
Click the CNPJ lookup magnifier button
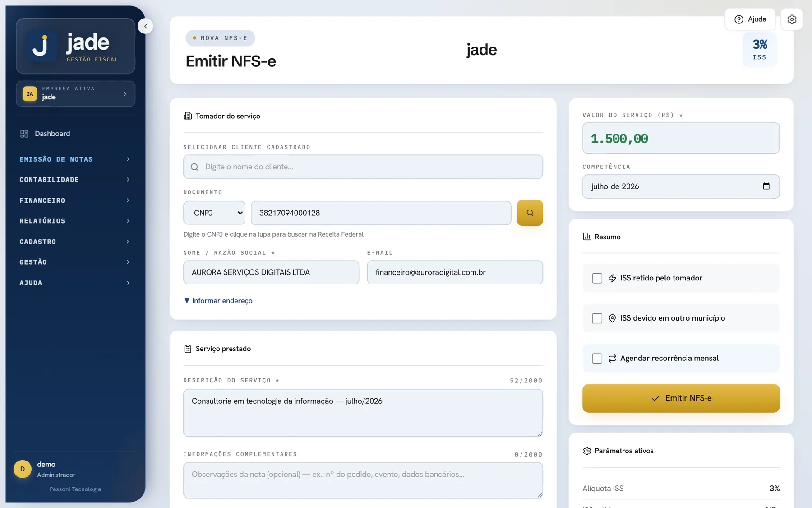tap(530, 213)
